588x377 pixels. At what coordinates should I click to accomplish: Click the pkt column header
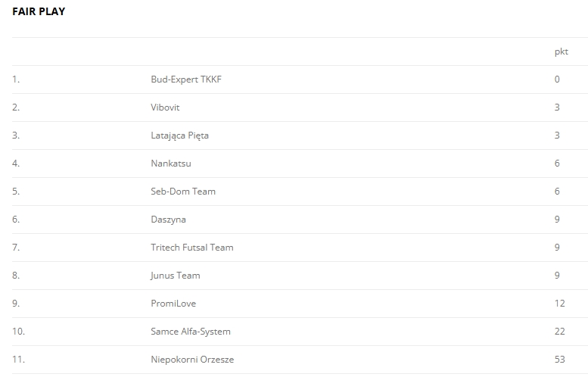click(x=561, y=51)
